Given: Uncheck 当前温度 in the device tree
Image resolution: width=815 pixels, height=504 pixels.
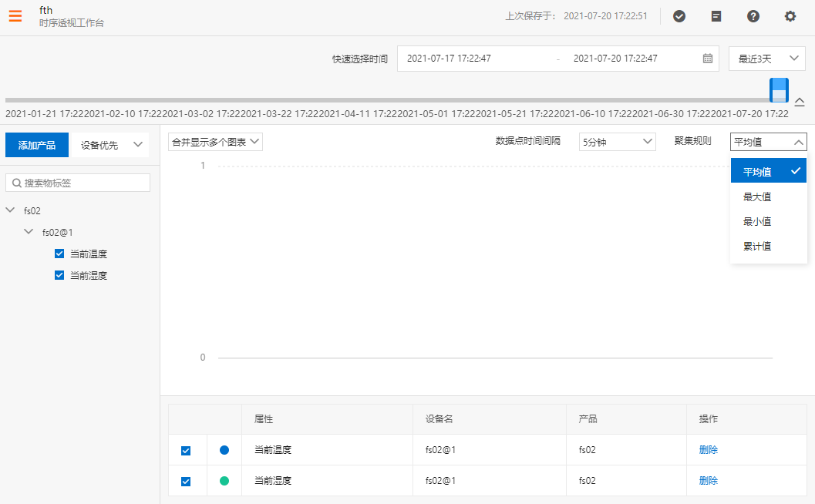Looking at the screenshot, I should pyautogui.click(x=59, y=254).
